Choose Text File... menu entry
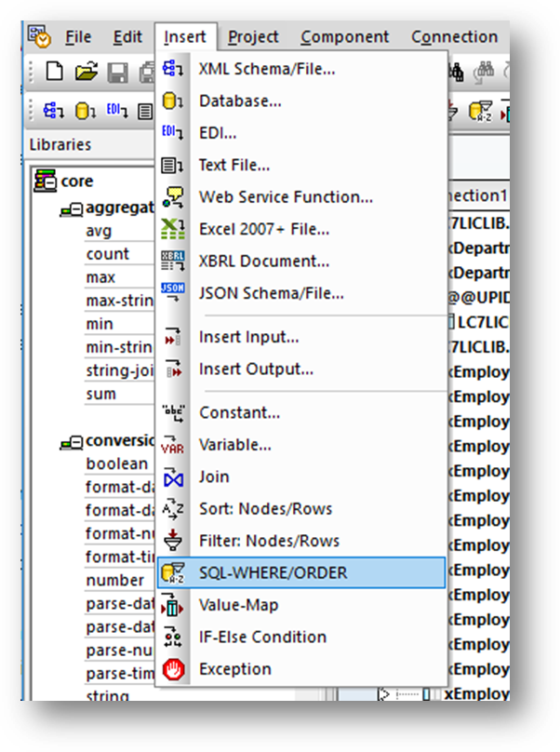 tap(301, 165)
